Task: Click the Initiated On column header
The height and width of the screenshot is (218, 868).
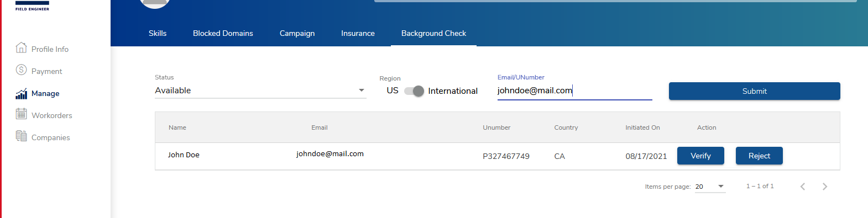Action: (642, 127)
